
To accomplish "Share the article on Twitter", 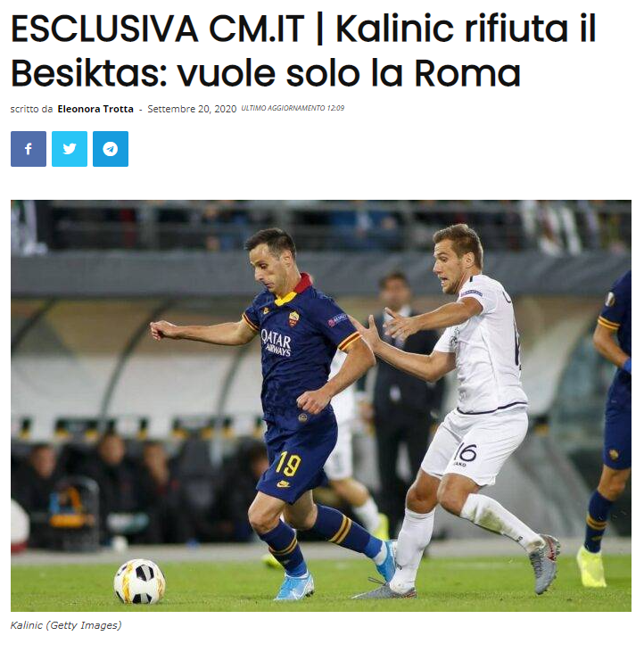I will [70, 149].
